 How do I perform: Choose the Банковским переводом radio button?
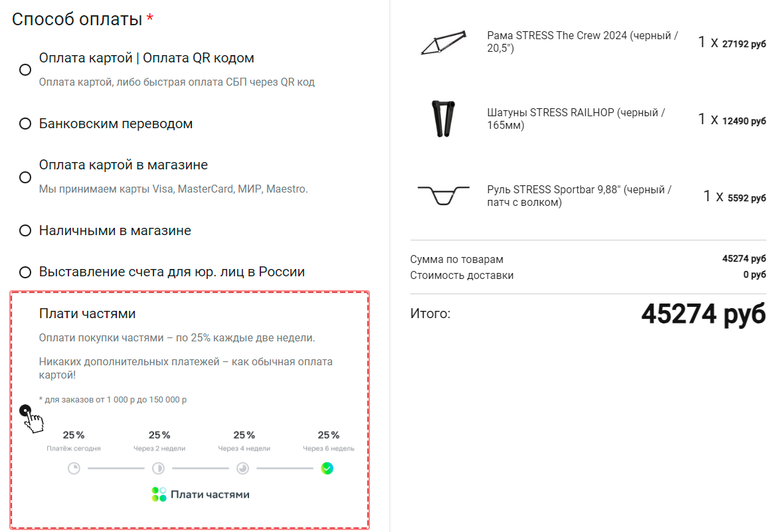(25, 124)
